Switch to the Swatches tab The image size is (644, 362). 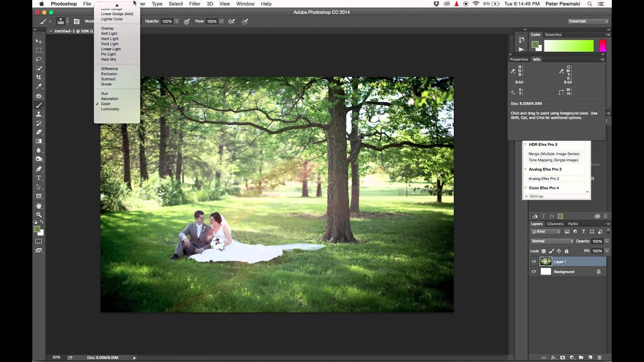pos(553,35)
